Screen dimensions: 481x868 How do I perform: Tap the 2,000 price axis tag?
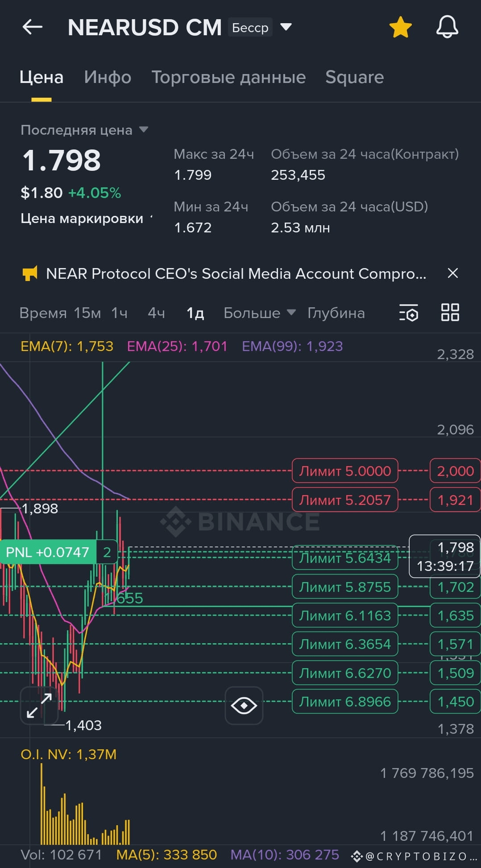tap(455, 471)
